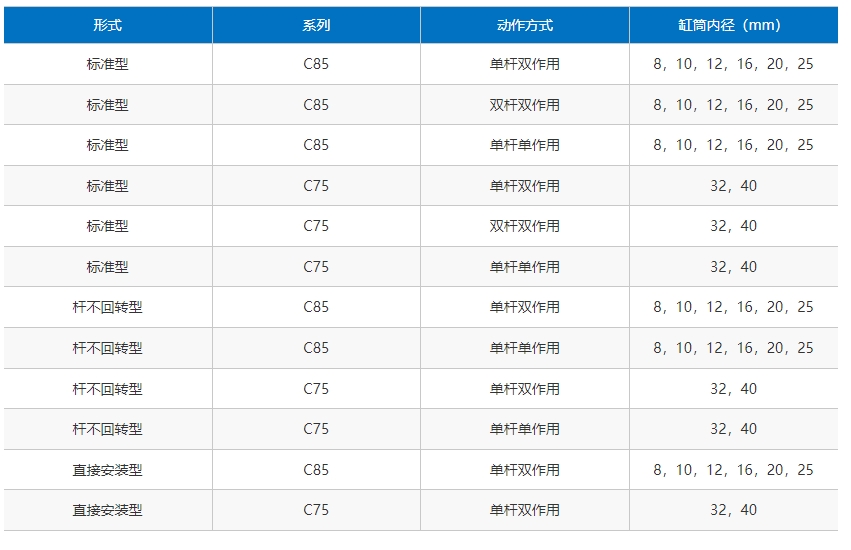Image resolution: width=851 pixels, height=550 pixels.
Task: Click the last row's 直接安装型 cell
Action: [x=107, y=510]
